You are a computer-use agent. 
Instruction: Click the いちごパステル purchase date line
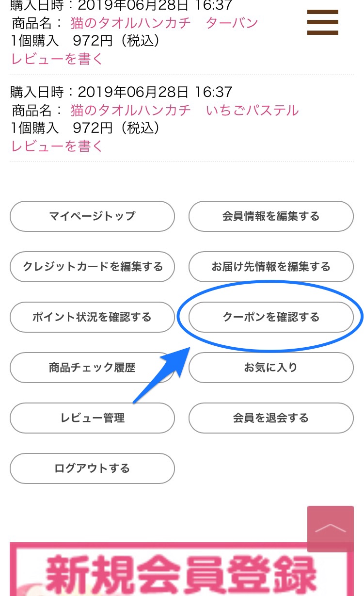click(121, 92)
